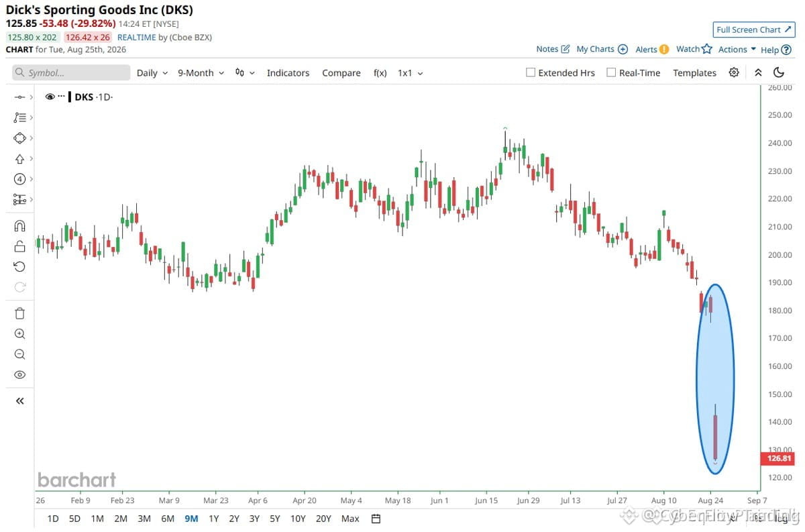Click the Alerts exclamation icon
The image size is (805, 532).
(x=664, y=49)
